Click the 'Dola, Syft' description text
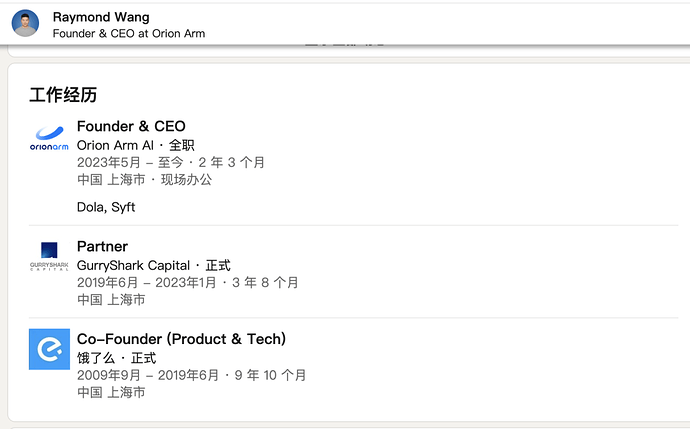Screen dimensions: 690x429 [105, 207]
